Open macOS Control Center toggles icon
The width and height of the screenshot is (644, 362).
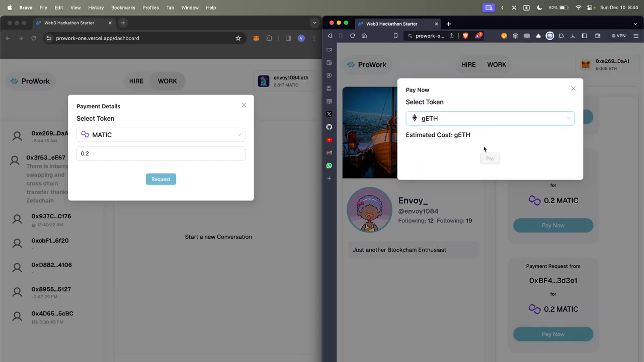pos(591,8)
